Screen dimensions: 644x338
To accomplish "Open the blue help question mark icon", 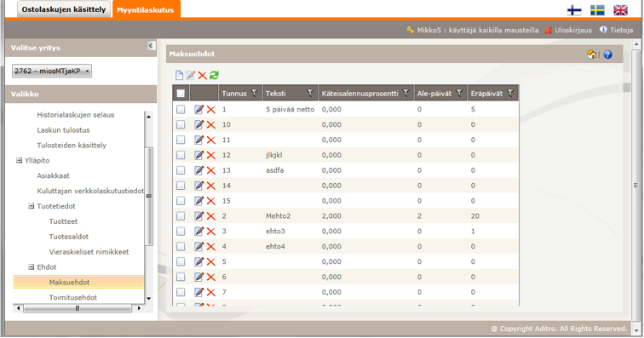I will (608, 54).
